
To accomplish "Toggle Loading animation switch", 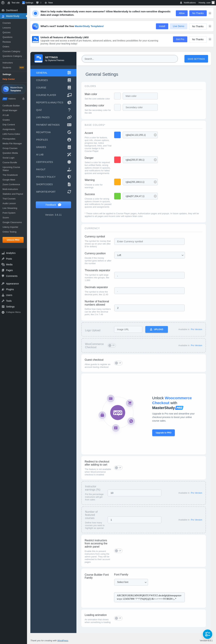I will pyautogui.click(x=118, y=618).
